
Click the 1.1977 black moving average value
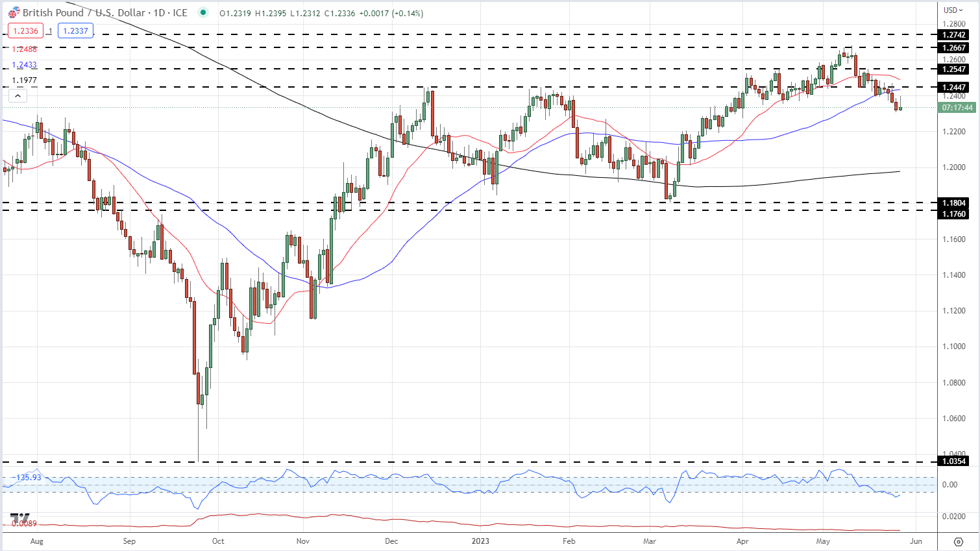(25, 80)
